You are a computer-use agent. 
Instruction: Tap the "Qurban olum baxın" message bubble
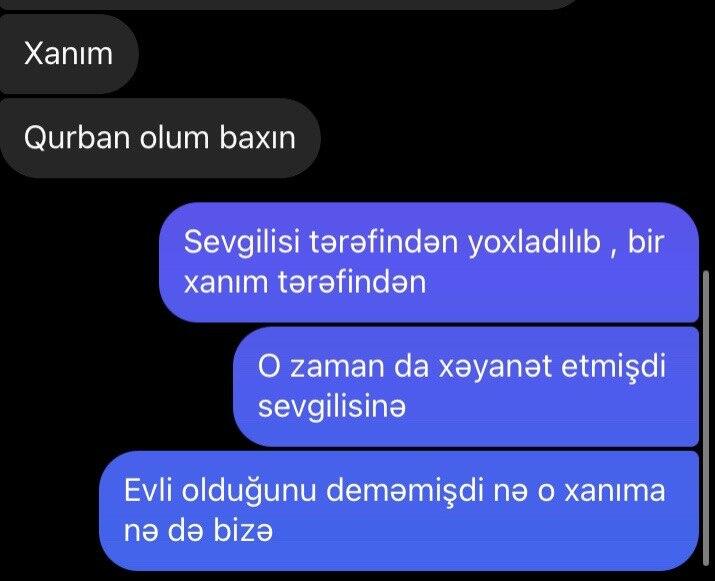pos(160,138)
